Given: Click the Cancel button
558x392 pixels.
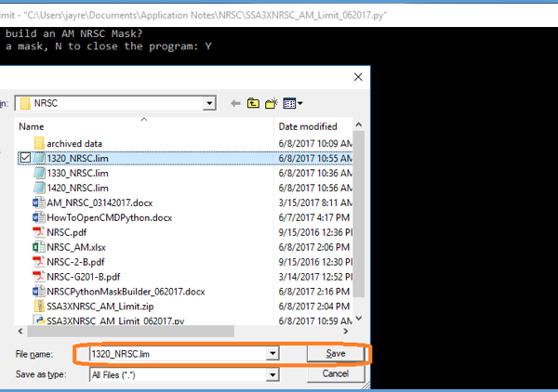Looking at the screenshot, I should click(335, 373).
